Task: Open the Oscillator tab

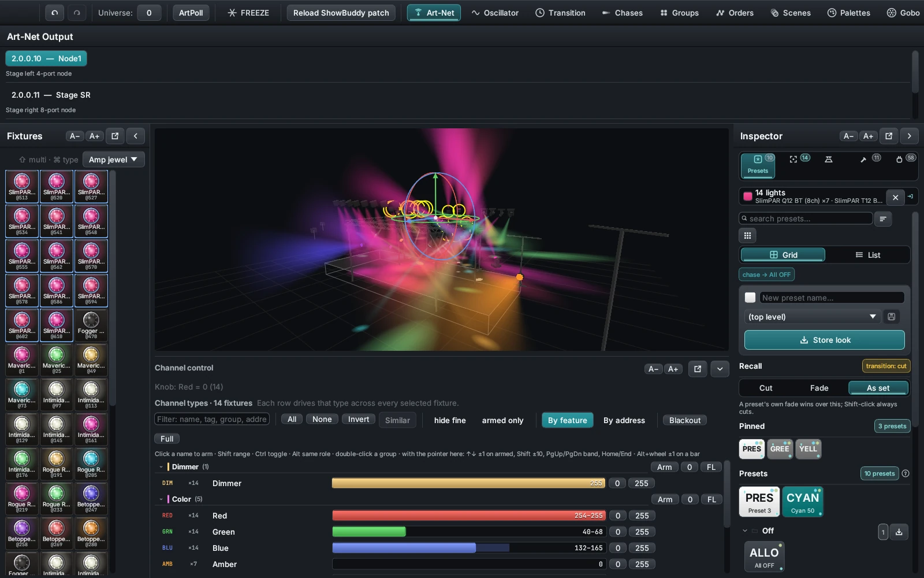Action: point(495,13)
